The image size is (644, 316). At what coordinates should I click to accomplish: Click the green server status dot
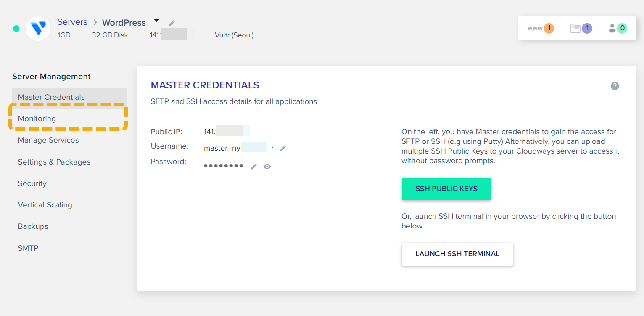16,29
